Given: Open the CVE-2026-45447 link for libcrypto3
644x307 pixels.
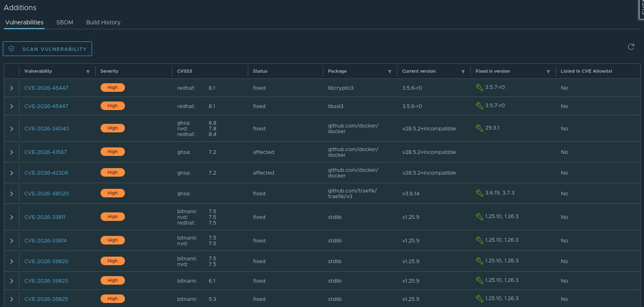Looking at the screenshot, I should [x=46, y=88].
